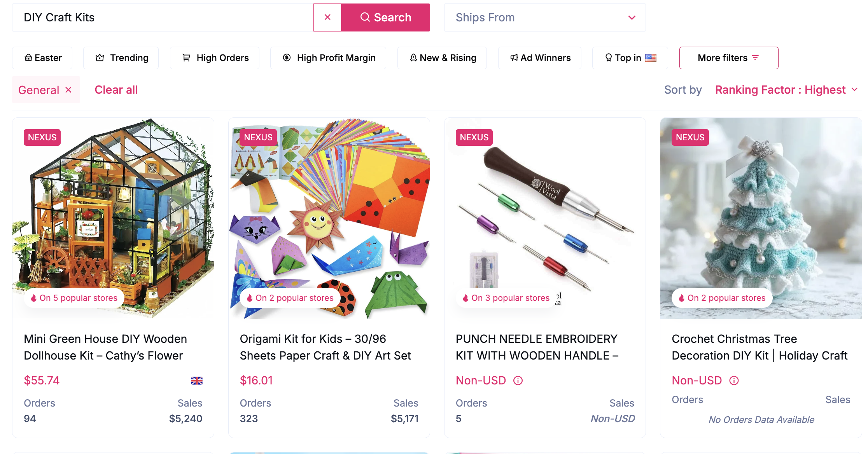Expand More filters options
The width and height of the screenshot is (868, 454).
pos(728,58)
